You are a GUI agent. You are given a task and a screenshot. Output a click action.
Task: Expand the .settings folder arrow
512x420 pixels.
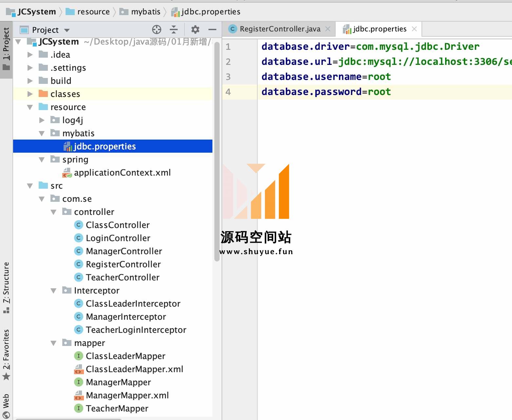(30, 68)
